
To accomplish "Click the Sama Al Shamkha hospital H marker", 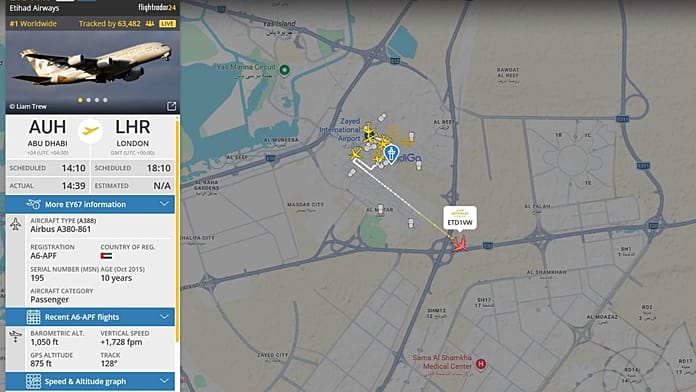I will pyautogui.click(x=481, y=364).
